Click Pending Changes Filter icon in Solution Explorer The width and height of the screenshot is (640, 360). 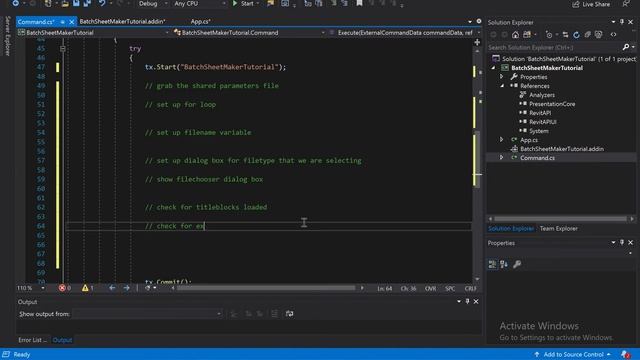[x=549, y=35]
